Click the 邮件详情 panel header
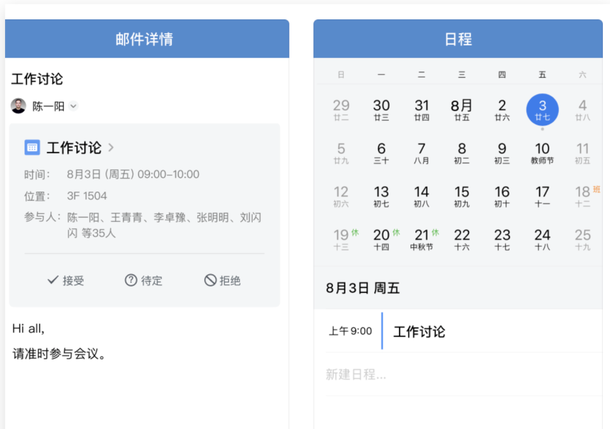 146,39
